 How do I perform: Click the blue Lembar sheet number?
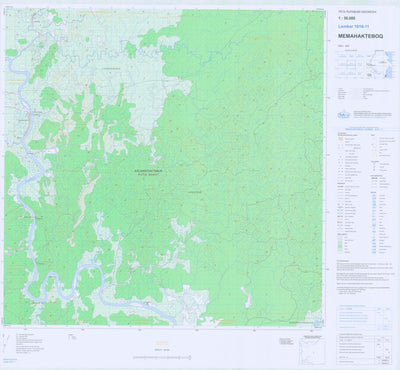[354, 26]
